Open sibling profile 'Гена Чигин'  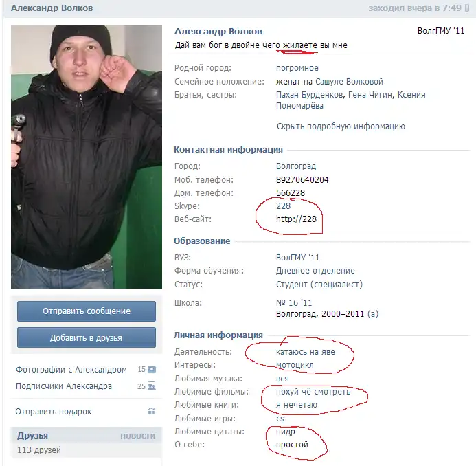tap(371, 95)
